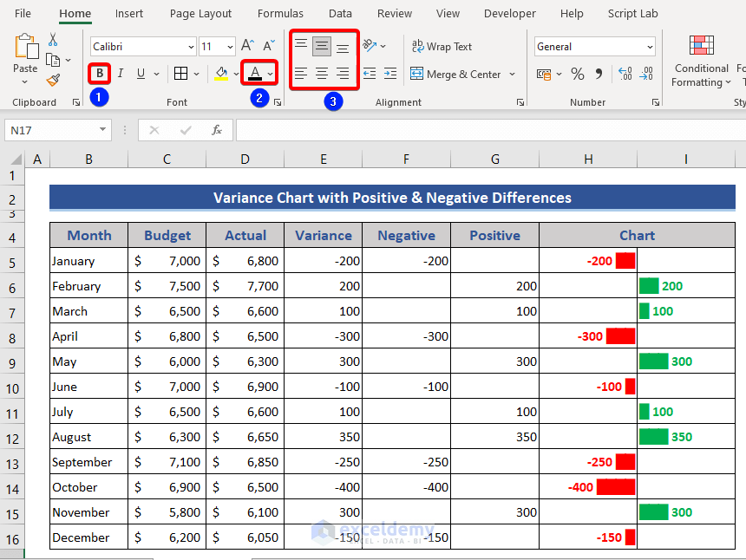Click the Orientation angled text icon
746x560 pixels.
click(370, 46)
